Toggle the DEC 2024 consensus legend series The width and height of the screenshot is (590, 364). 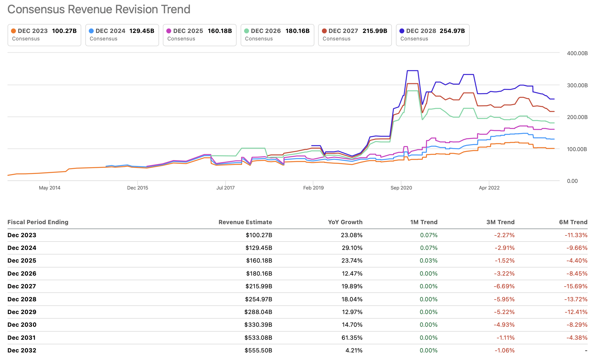coord(122,35)
